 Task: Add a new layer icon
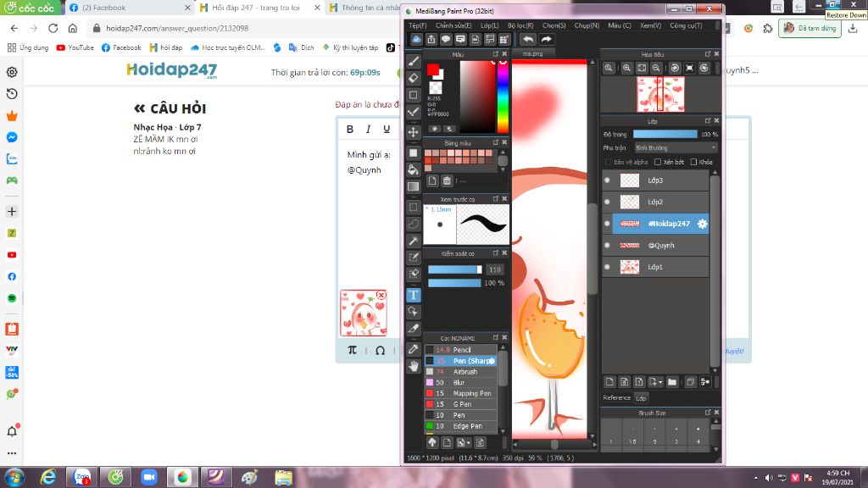tap(609, 382)
